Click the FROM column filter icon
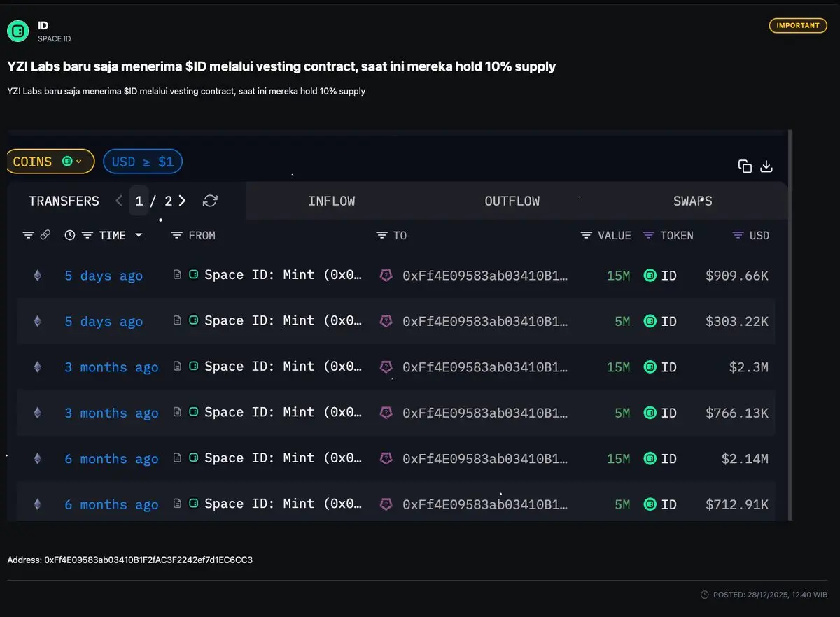 click(x=177, y=236)
